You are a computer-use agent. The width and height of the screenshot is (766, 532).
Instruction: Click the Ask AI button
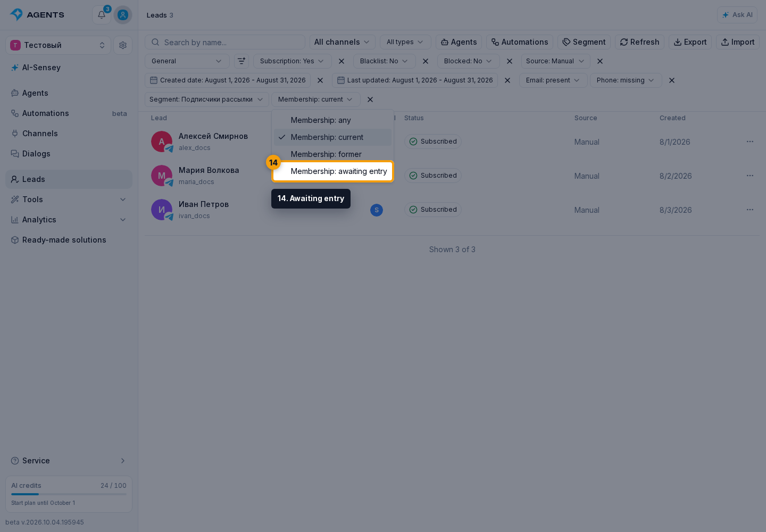pyautogui.click(x=737, y=15)
